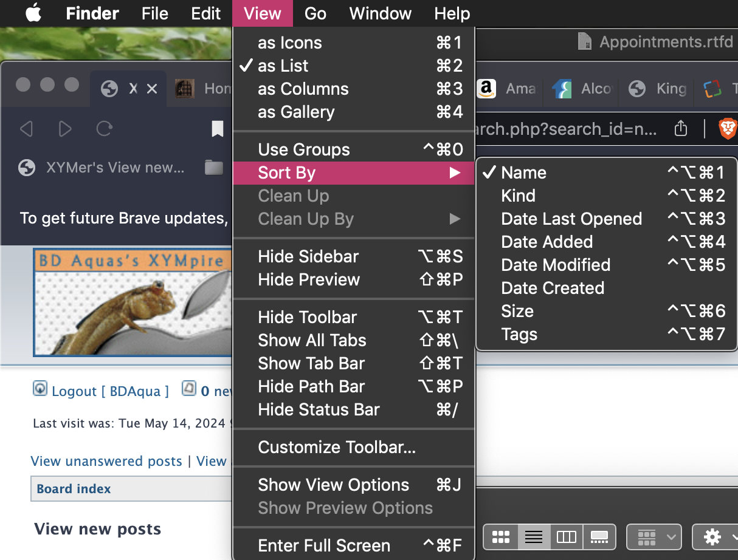
Task: Click the Share icon in the address bar
Action: (680, 129)
